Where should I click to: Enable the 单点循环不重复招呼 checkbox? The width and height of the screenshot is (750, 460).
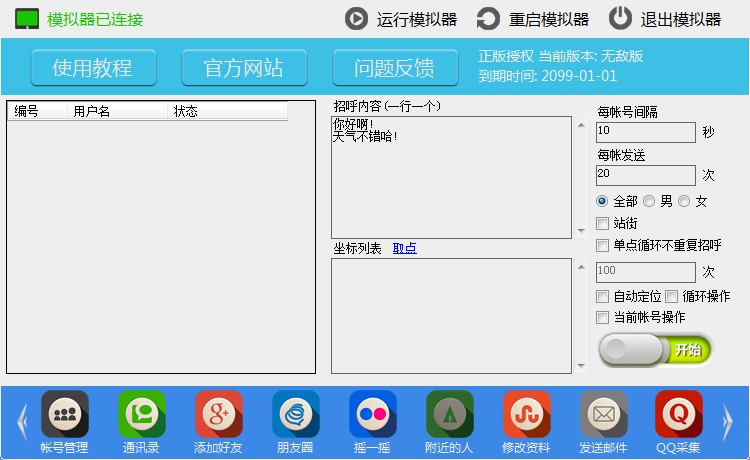[x=602, y=246]
